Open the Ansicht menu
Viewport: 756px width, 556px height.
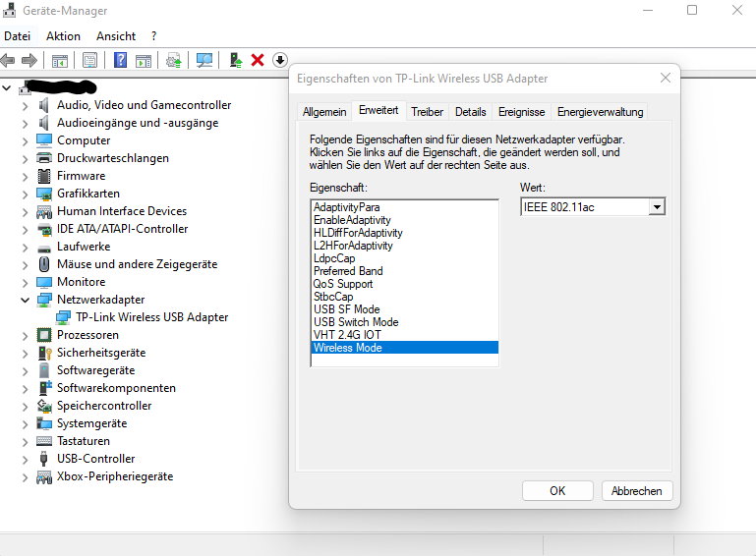(116, 36)
